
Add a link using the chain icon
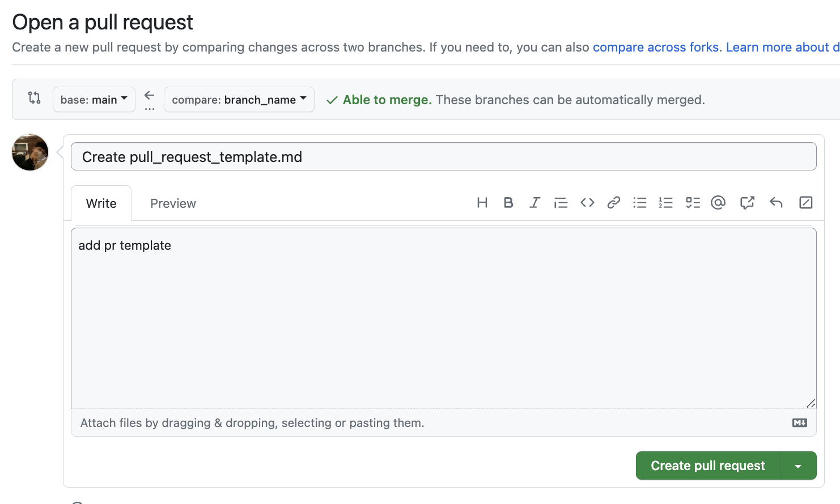[x=613, y=203]
